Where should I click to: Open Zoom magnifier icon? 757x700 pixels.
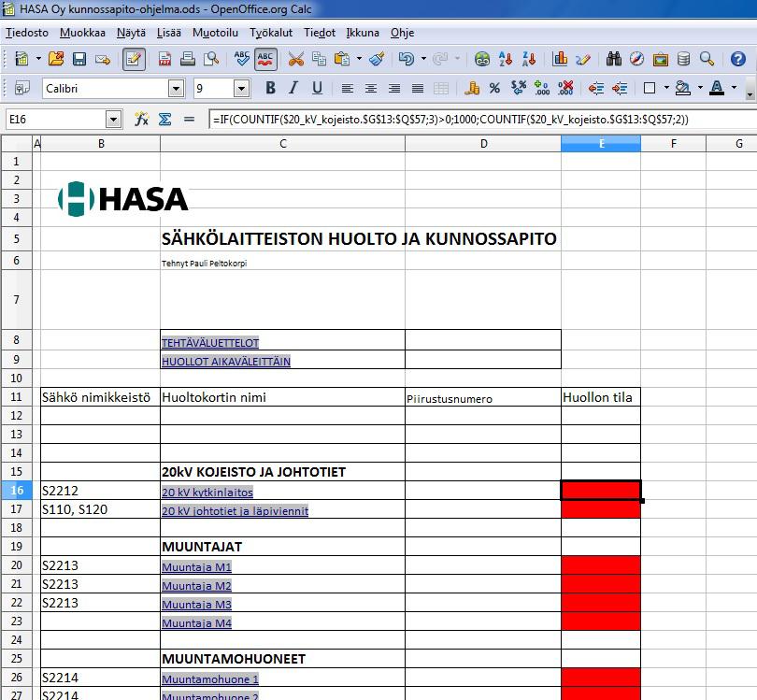(x=707, y=59)
